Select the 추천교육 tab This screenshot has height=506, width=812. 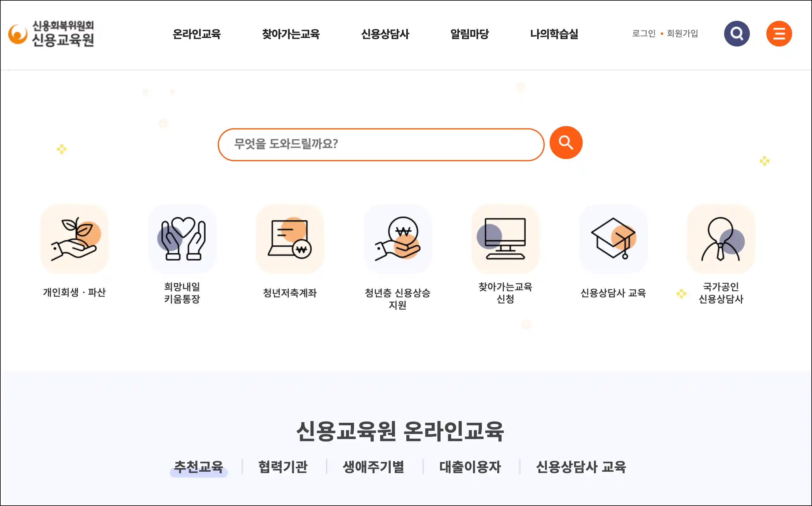pyautogui.click(x=199, y=467)
